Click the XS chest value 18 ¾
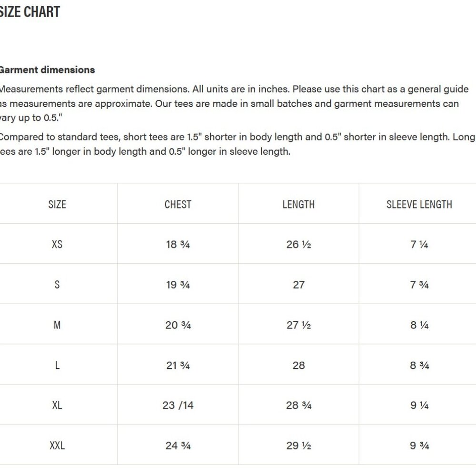The image size is (476, 476). pyautogui.click(x=178, y=244)
